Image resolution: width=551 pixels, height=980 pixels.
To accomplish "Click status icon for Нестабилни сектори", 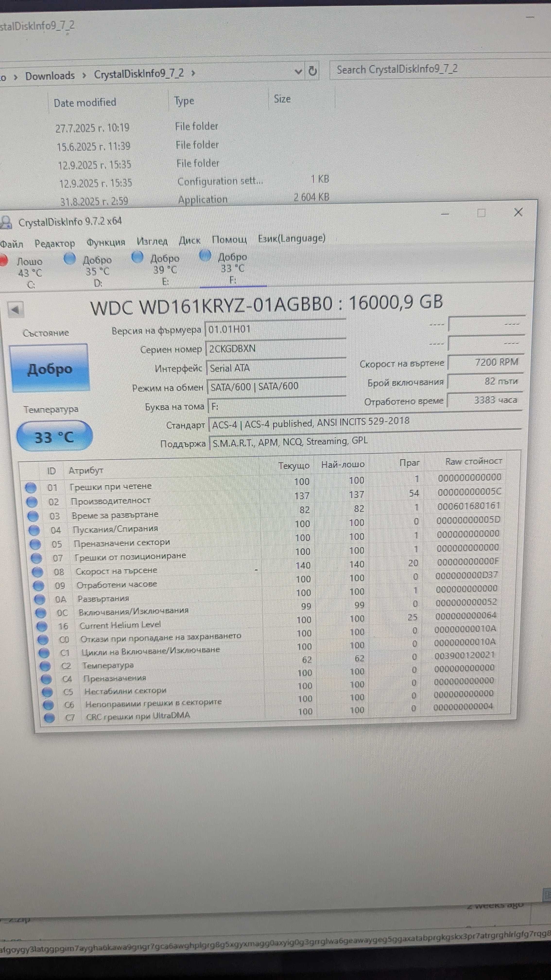I will [47, 692].
